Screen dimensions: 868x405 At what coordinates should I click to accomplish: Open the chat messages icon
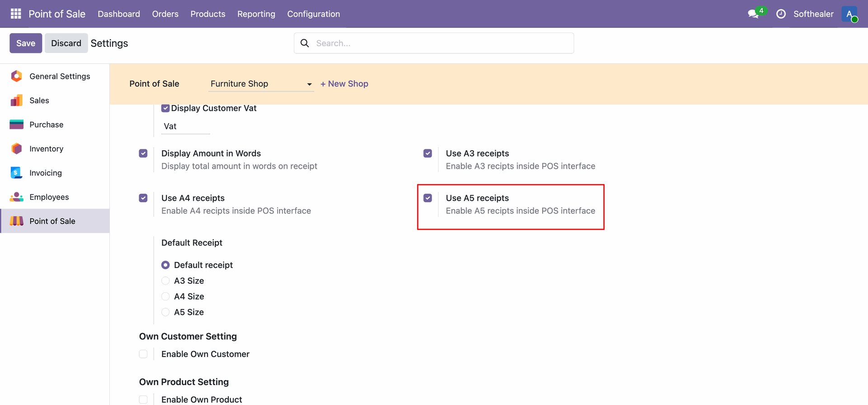753,14
